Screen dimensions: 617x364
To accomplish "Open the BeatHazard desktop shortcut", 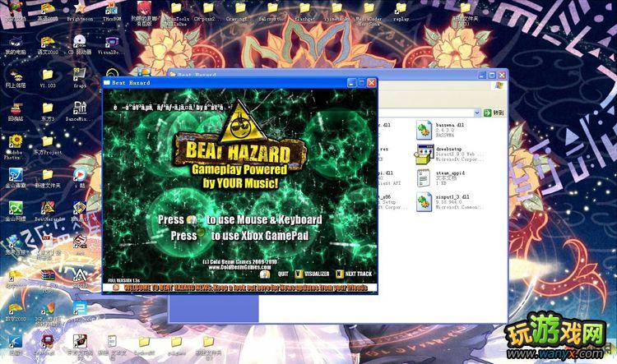I will point(48,211).
